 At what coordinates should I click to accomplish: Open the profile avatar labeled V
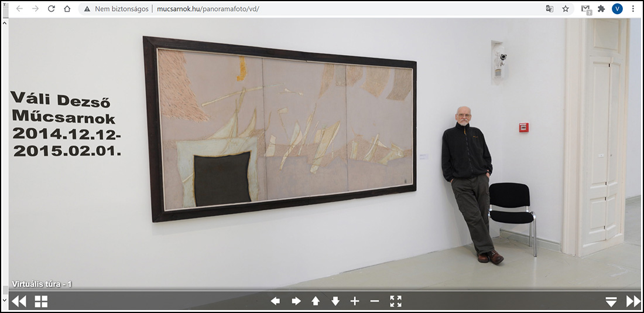617,9
